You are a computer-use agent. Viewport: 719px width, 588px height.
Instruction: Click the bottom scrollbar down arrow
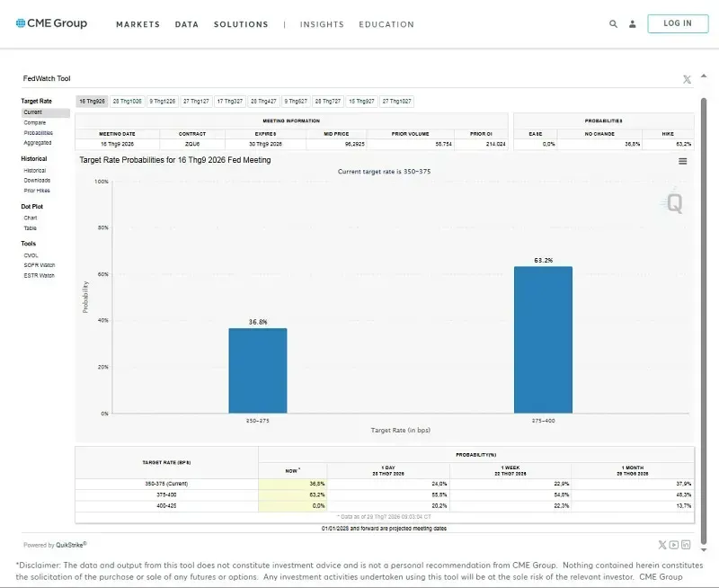coord(704,549)
